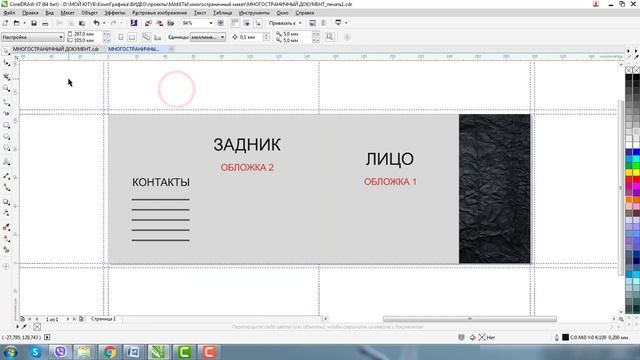640x360 pixels.
Task: Select the Polygon tool
Action: 6,148
